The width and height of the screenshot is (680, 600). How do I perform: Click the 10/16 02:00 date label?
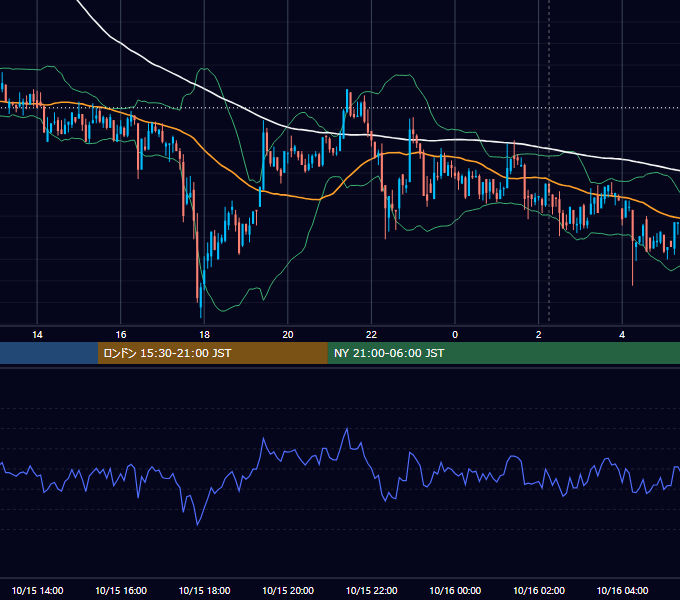pyautogui.click(x=539, y=590)
